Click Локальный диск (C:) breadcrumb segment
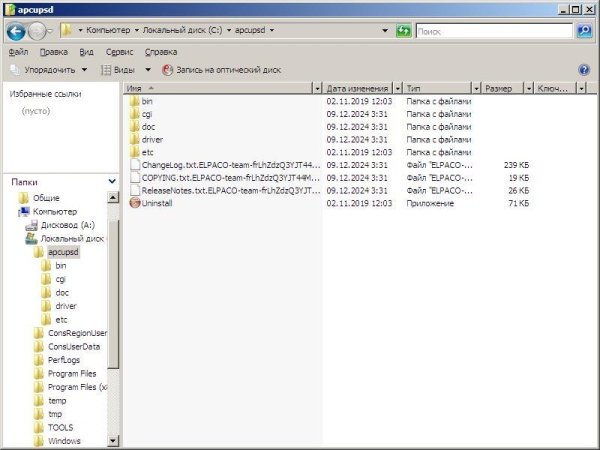Viewport: 600px width, 450px height. [x=182, y=30]
